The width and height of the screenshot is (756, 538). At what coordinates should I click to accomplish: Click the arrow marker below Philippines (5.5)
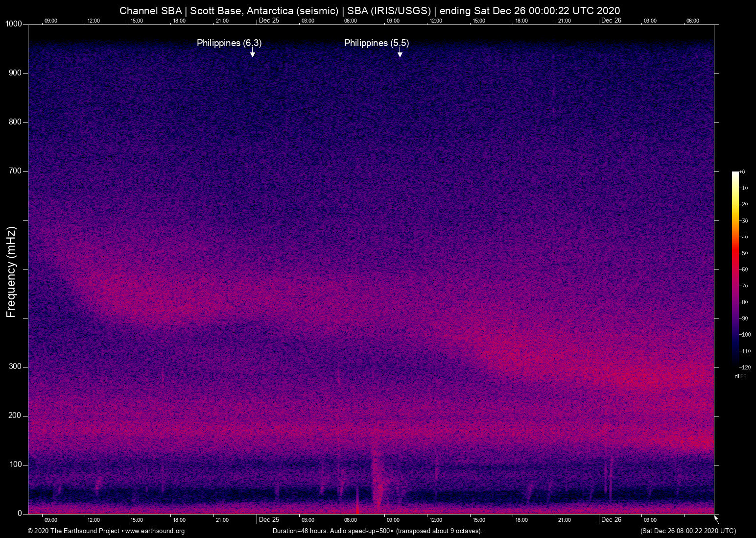[x=400, y=53]
